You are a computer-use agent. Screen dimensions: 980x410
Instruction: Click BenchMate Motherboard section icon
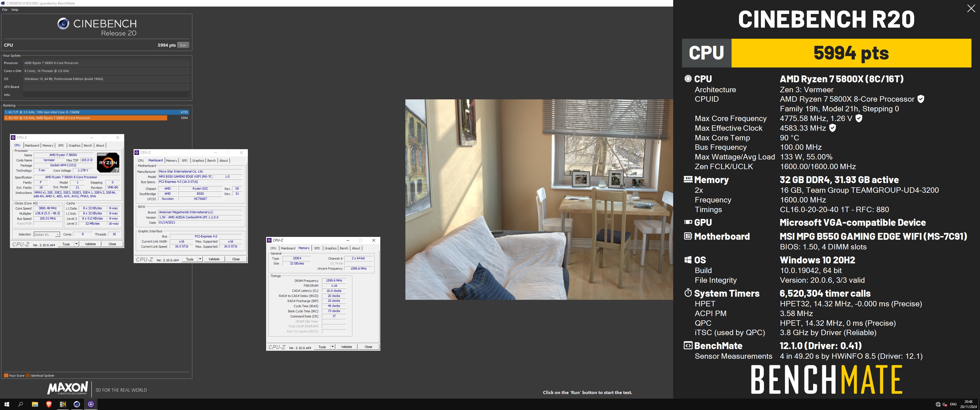click(688, 236)
